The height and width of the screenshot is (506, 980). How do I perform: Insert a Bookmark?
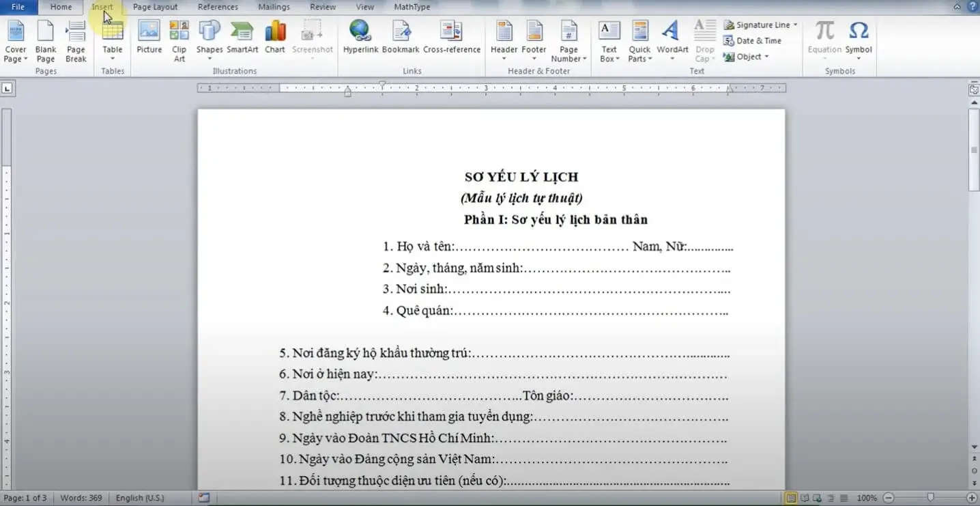coord(401,38)
